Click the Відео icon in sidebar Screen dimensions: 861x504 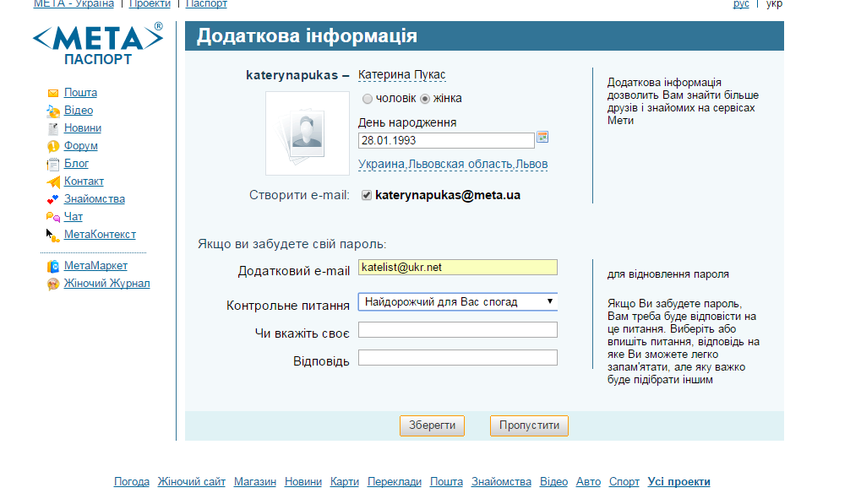[x=53, y=111]
